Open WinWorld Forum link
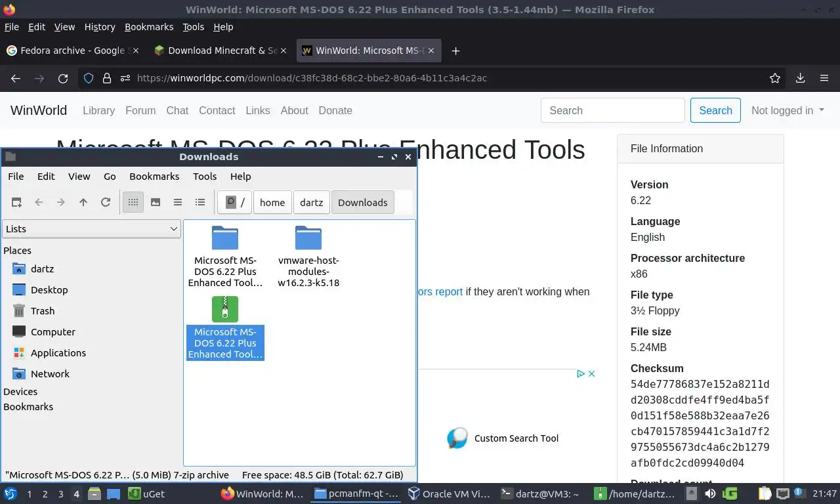This screenshot has height=504, width=840. point(140,110)
